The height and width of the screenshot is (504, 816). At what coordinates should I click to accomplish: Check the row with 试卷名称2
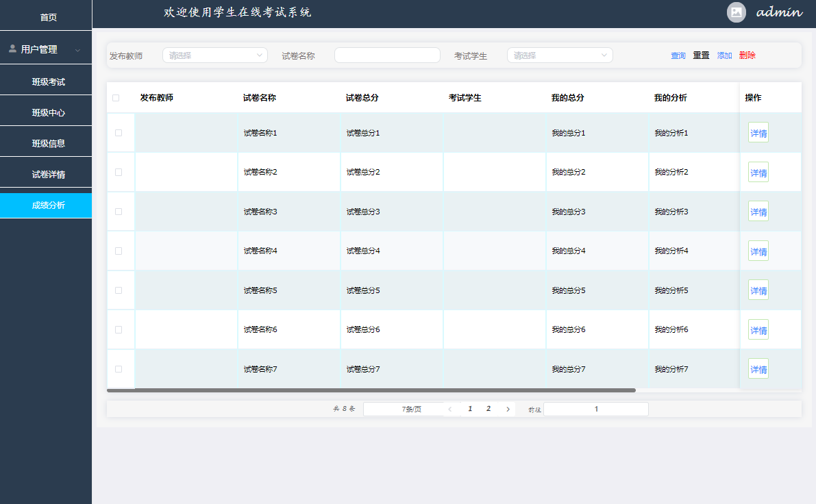point(119,172)
